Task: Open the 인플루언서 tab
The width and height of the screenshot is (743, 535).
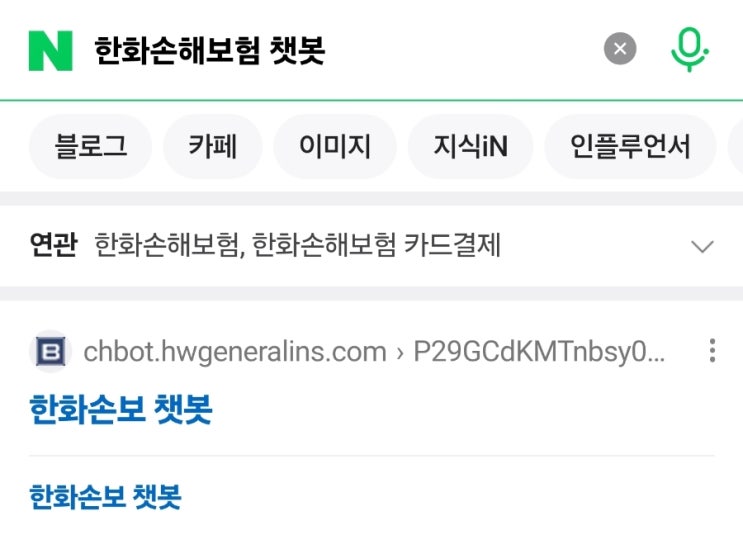Action: tap(630, 146)
